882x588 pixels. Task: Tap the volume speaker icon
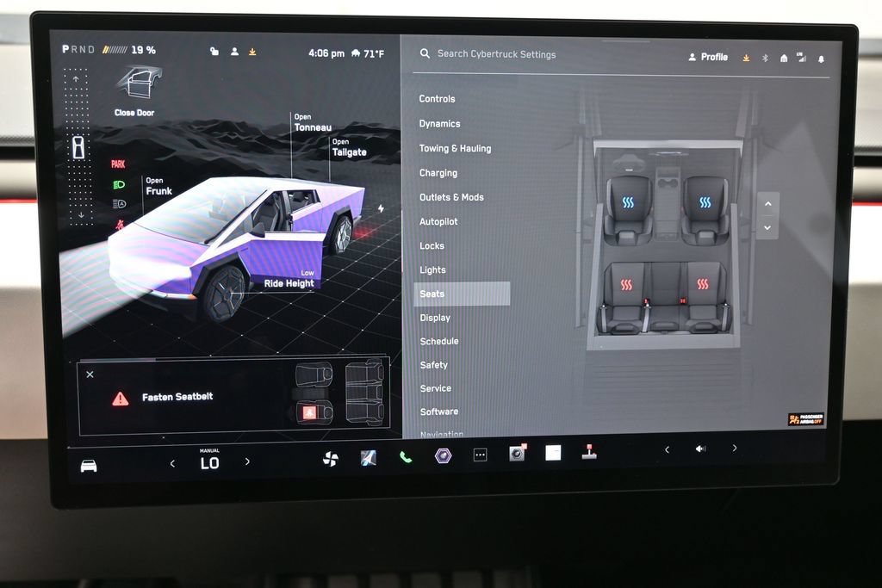pyautogui.click(x=700, y=449)
